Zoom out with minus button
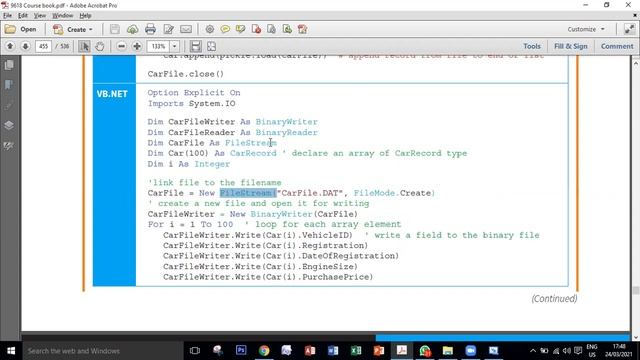Screen dimensions: 640x360 pyautogui.click(x=121, y=46)
